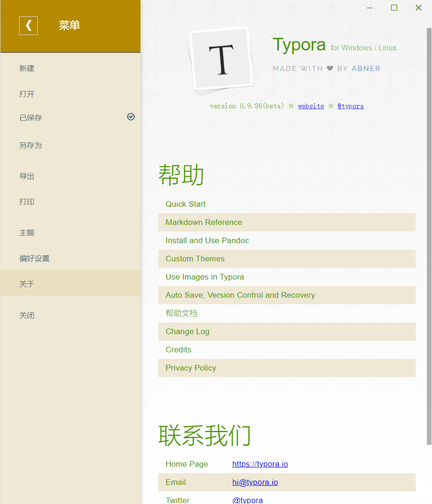The image size is (432, 504).
Task: Click the 联系我们 heading
Action: pyautogui.click(x=204, y=435)
